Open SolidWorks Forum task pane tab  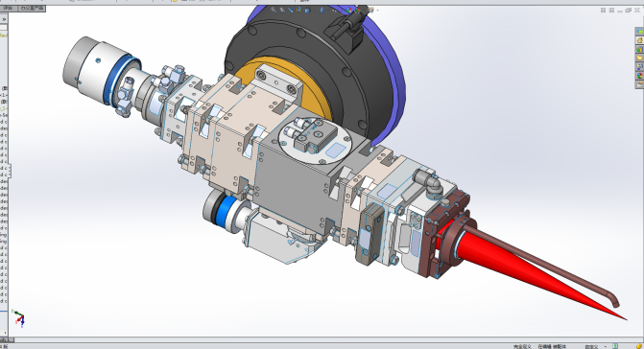pos(639,32)
